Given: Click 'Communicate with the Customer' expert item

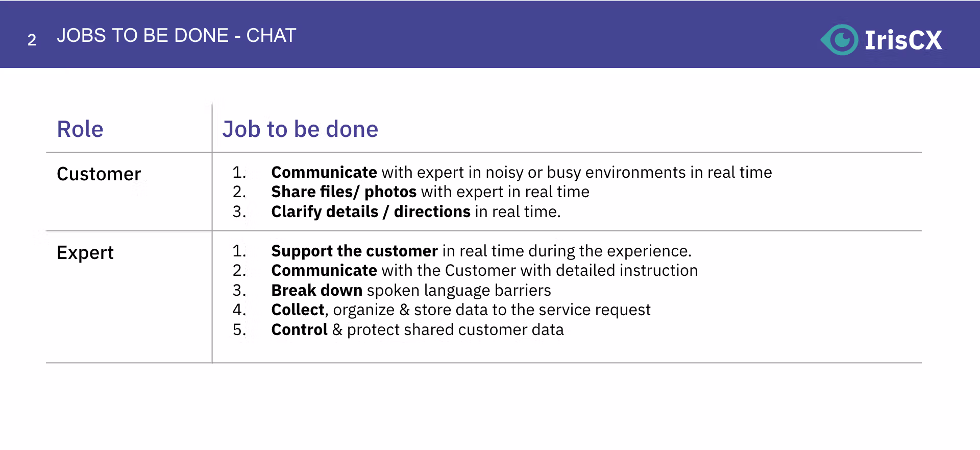Looking at the screenshot, I should (484, 270).
